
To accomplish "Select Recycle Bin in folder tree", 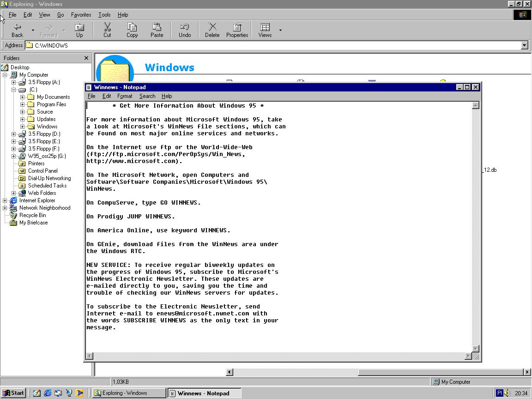I will pos(33,215).
